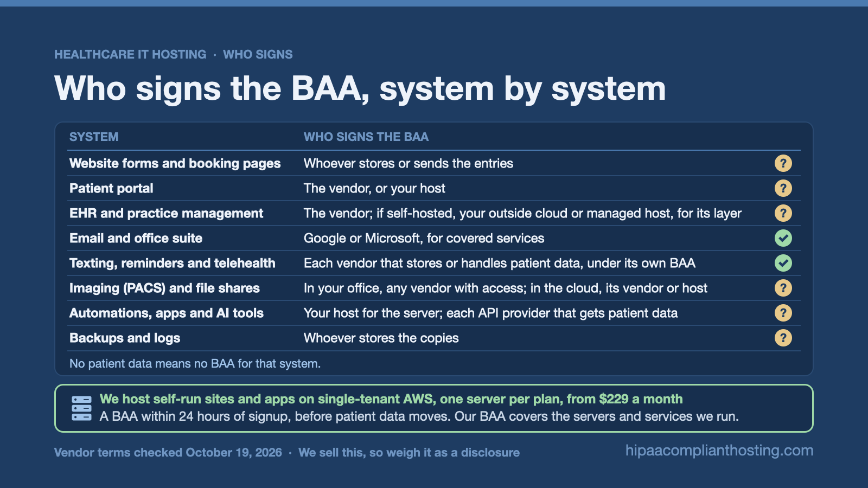Select the 'Backups and logs' cell
Screen dimensions: 868x488
coord(125,338)
